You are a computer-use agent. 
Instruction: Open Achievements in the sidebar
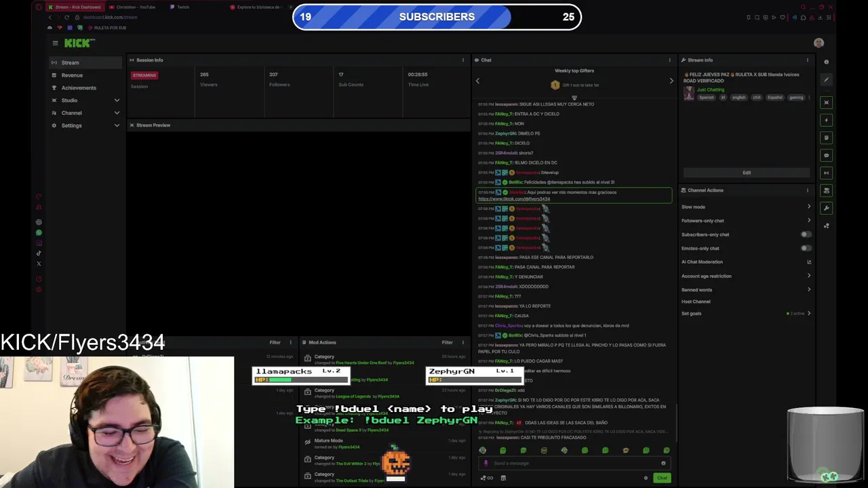pyautogui.click(x=85, y=87)
